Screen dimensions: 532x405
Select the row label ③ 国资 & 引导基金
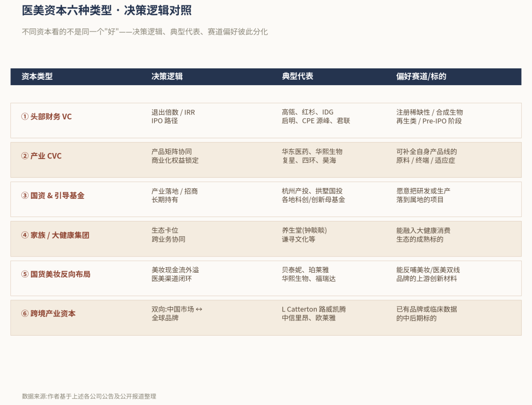coord(53,195)
